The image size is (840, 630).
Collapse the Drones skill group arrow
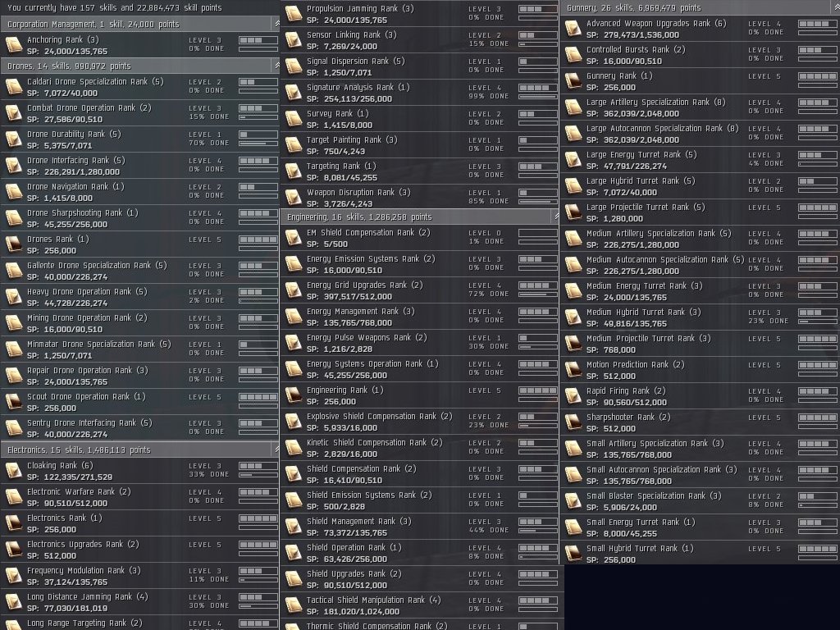[x=277, y=66]
